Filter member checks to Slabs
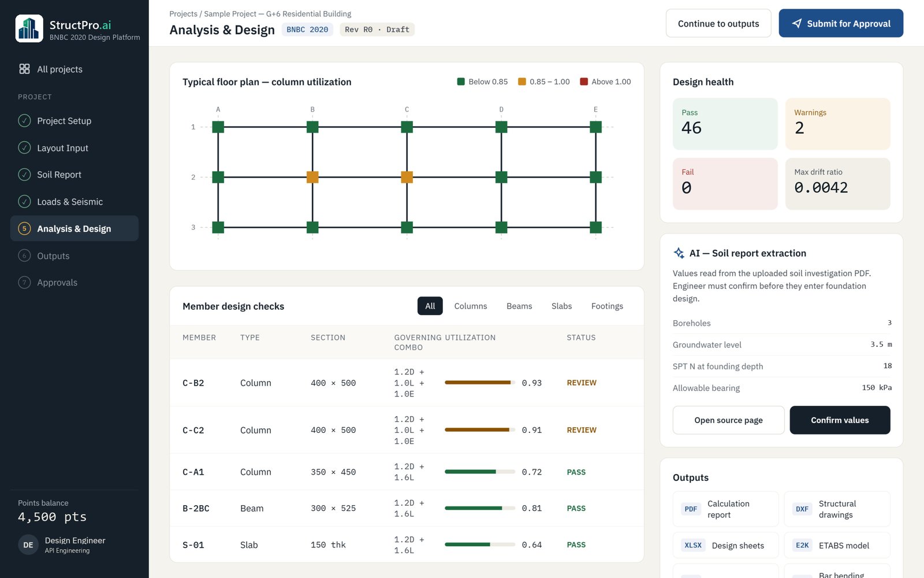The image size is (924, 578). pos(561,306)
